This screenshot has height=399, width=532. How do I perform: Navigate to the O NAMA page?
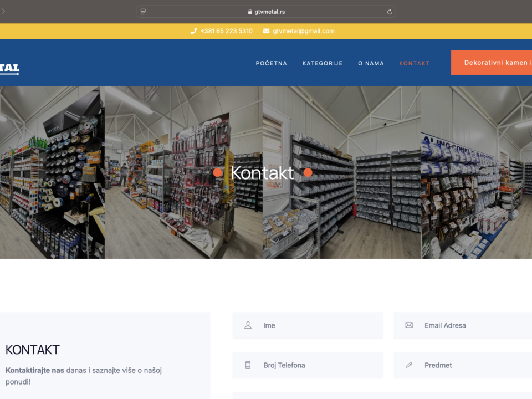[371, 63]
